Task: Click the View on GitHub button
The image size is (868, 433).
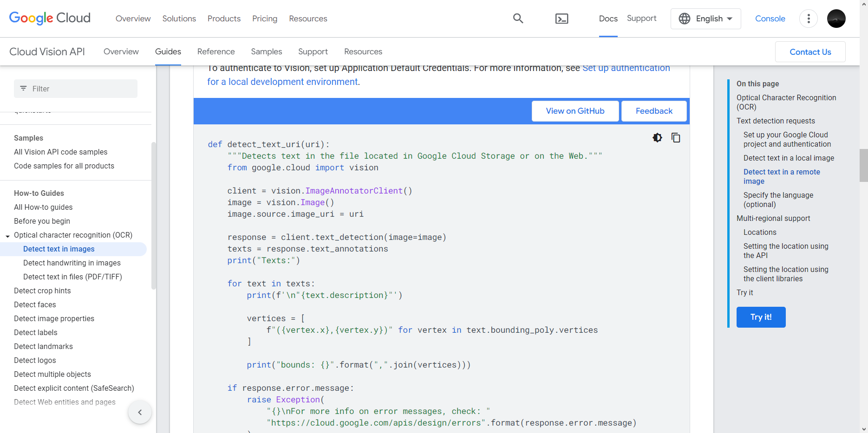Action: pyautogui.click(x=575, y=111)
